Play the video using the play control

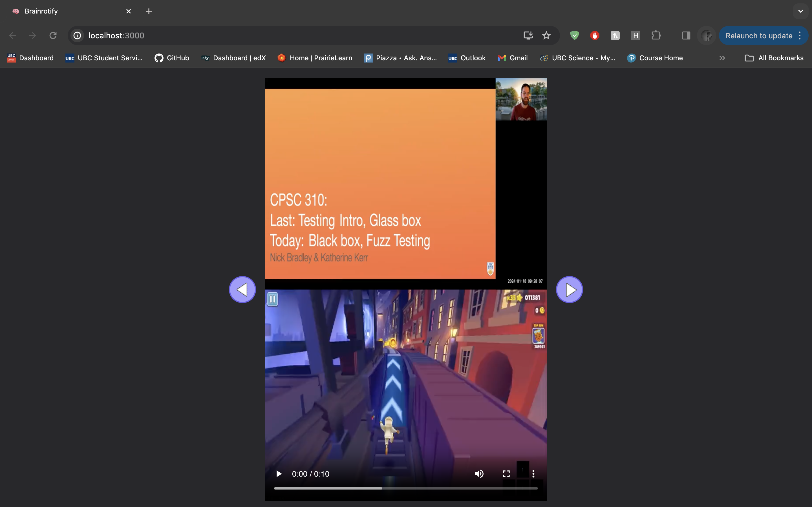[x=279, y=474]
